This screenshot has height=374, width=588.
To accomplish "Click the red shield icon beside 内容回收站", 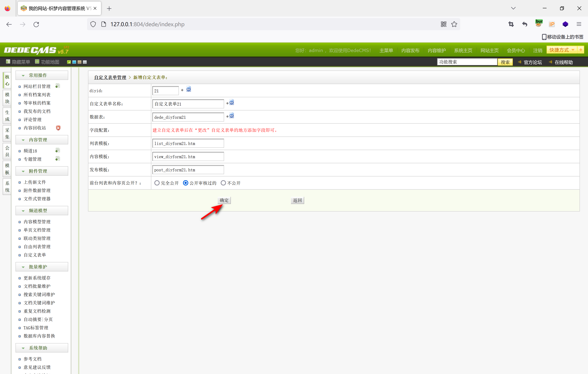I will pos(58,128).
